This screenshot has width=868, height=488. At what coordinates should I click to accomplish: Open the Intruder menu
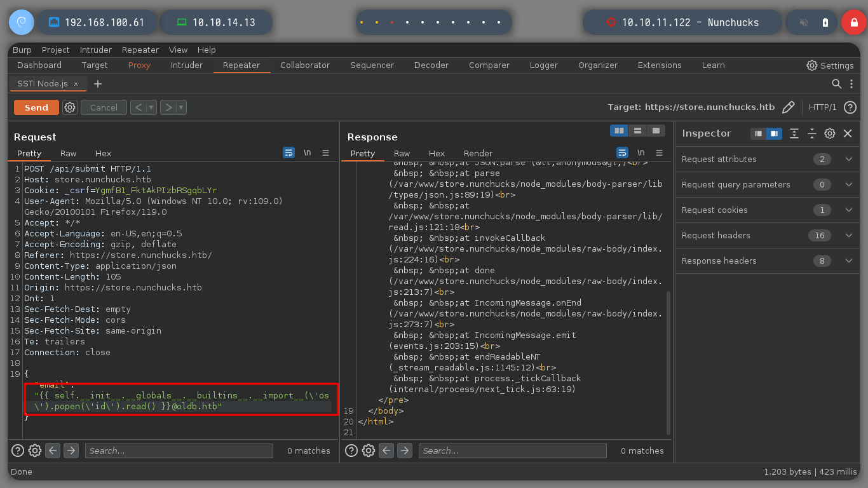(x=96, y=50)
